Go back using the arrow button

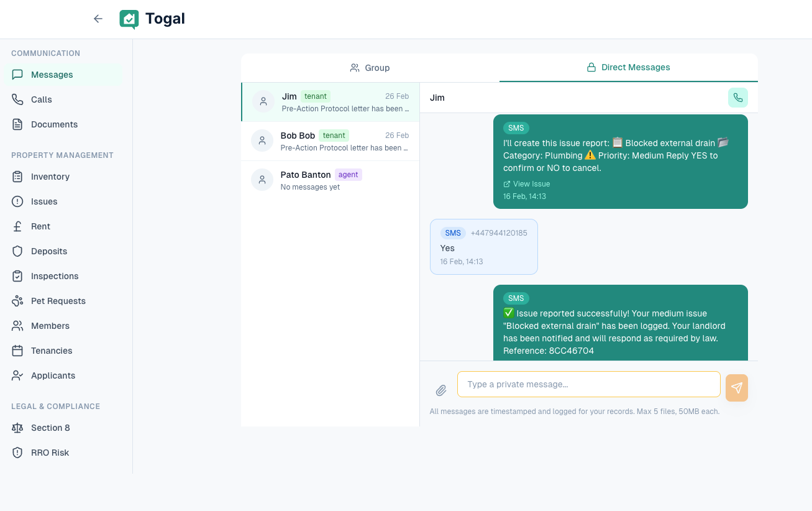[98, 19]
